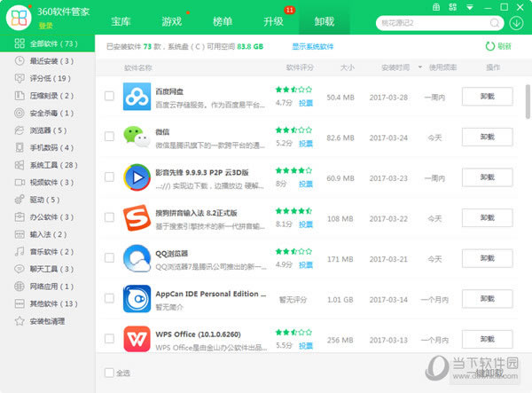Check the 搜狗拼音输入法 row checkbox
The height and width of the screenshot is (393, 532).
[109, 217]
